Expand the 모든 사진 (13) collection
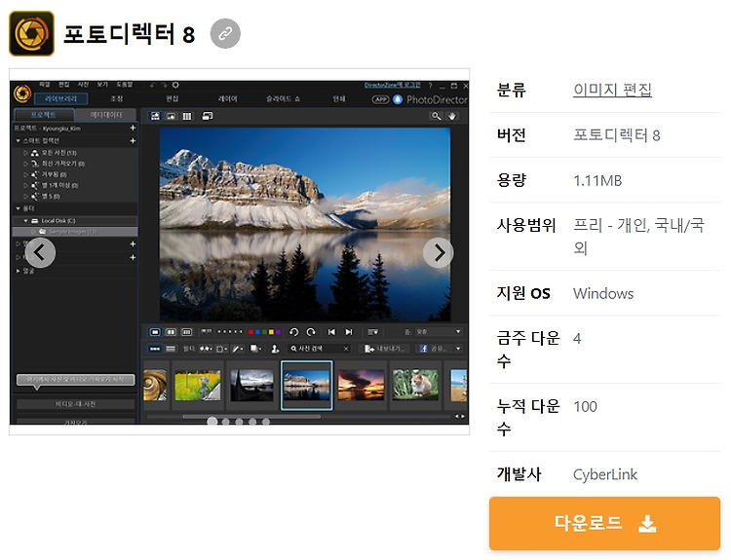 26,153
